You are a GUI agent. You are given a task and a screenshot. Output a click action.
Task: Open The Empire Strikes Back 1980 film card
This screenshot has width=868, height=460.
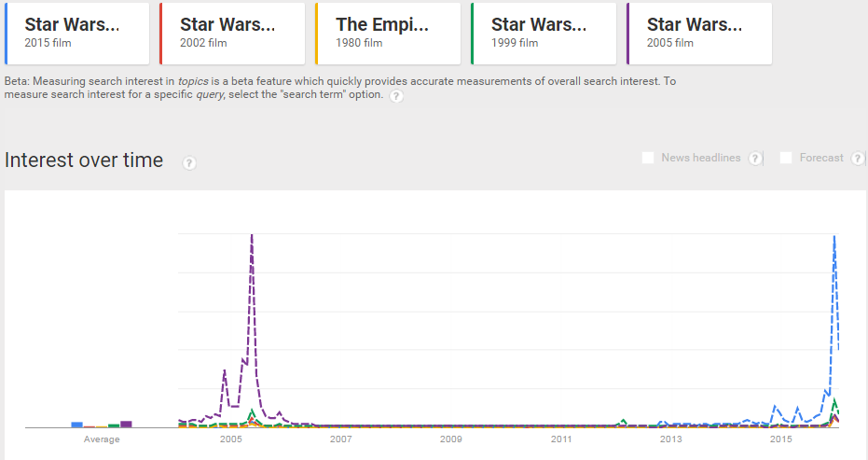coord(388,34)
